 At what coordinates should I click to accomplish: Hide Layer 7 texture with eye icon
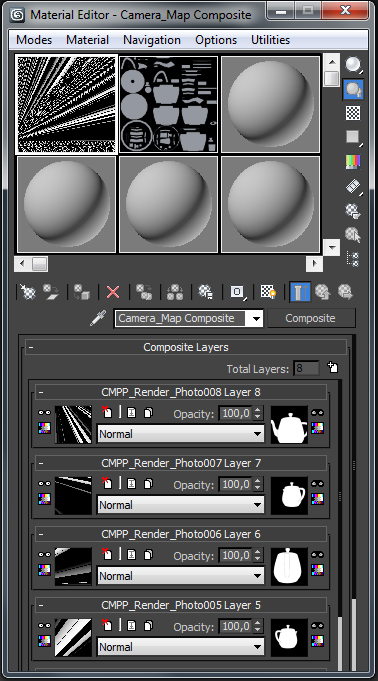(x=44, y=483)
